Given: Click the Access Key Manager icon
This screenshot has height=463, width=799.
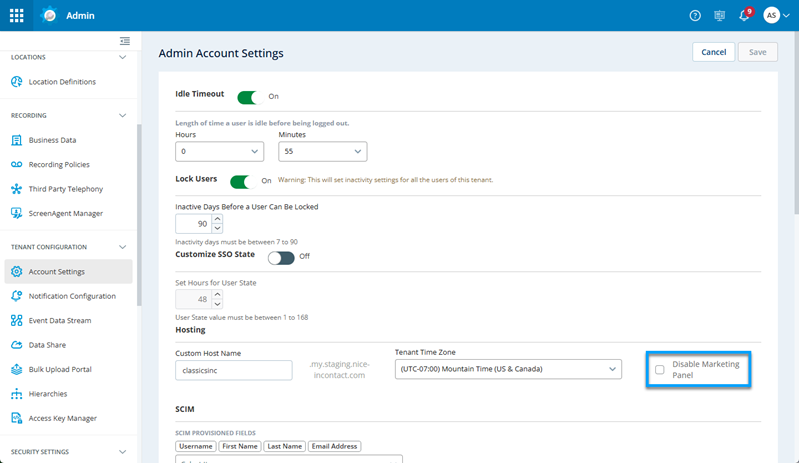Looking at the screenshot, I should [16, 418].
